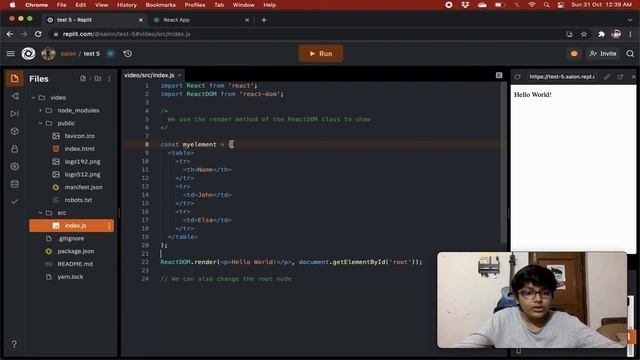Open the hamburger menu in Replit header
Image resolution: width=640 pixels, height=360 pixels.
(x=11, y=53)
